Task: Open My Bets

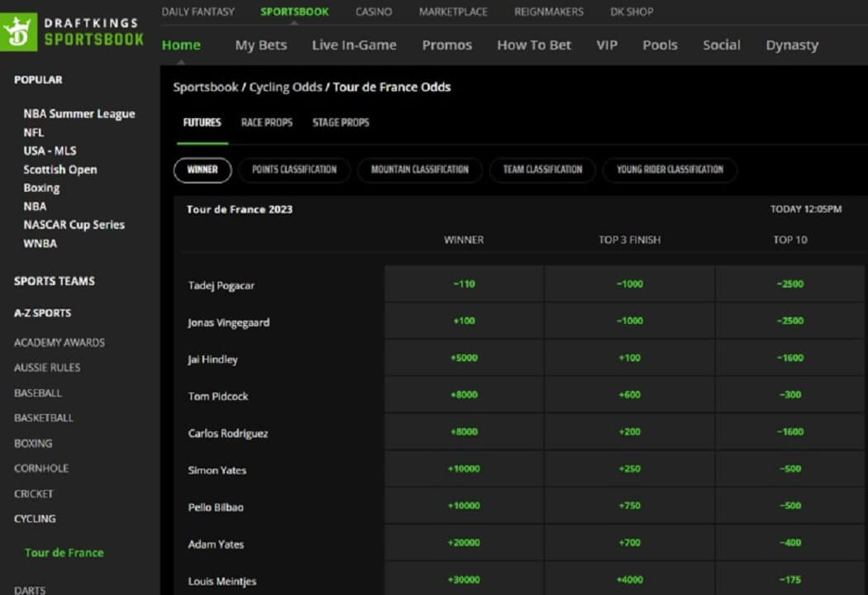Action: point(260,45)
